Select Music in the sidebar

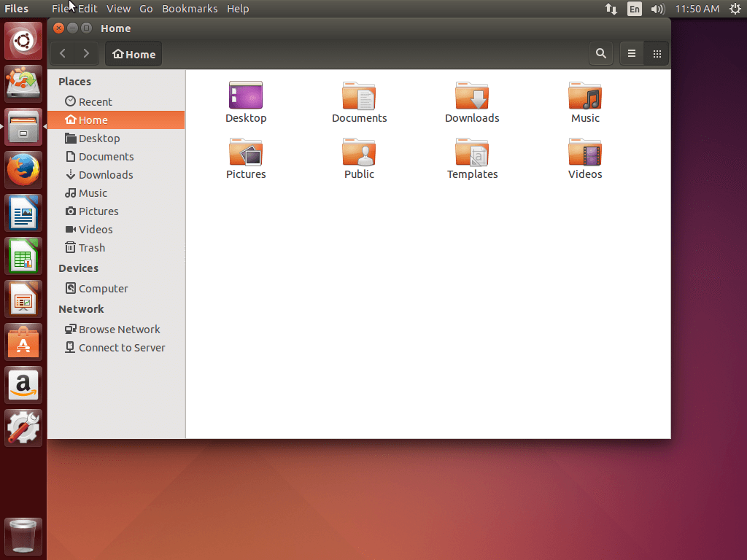point(116,192)
